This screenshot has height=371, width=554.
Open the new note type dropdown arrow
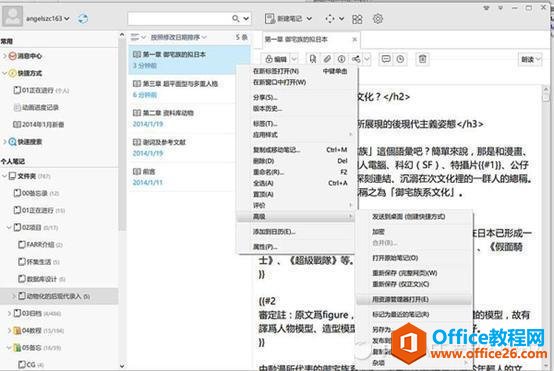point(309,19)
